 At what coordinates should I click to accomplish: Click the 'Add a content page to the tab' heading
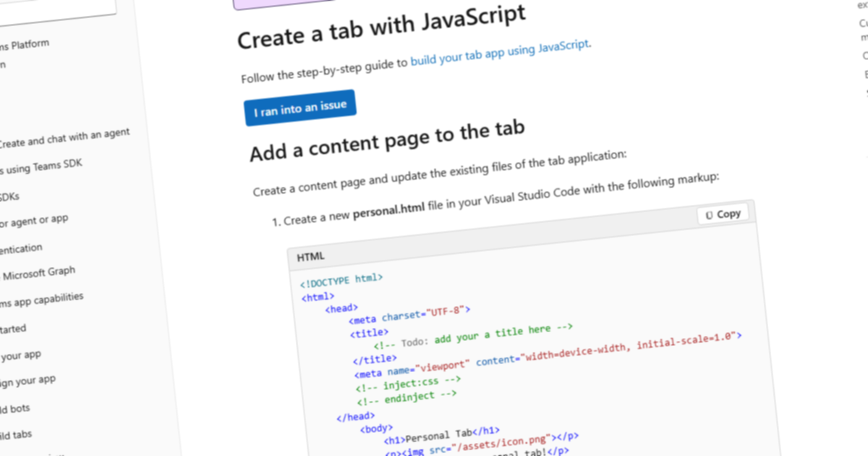386,139
